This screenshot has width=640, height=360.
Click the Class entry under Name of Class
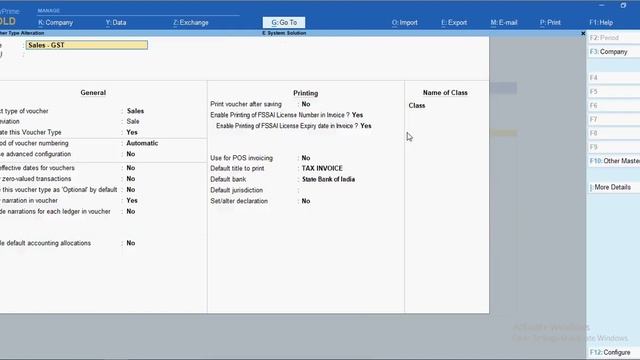coord(417,105)
